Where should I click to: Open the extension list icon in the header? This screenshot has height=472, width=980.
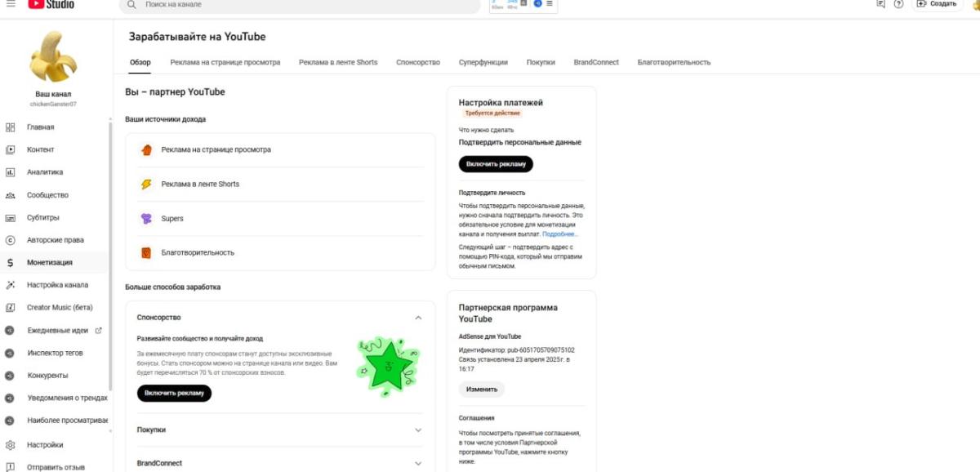550,4
